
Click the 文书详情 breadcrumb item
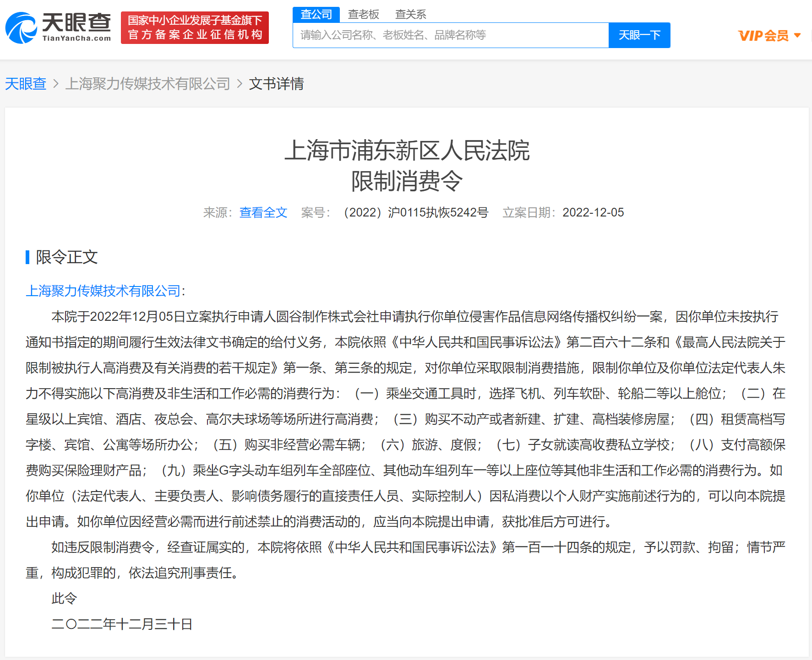point(277,84)
